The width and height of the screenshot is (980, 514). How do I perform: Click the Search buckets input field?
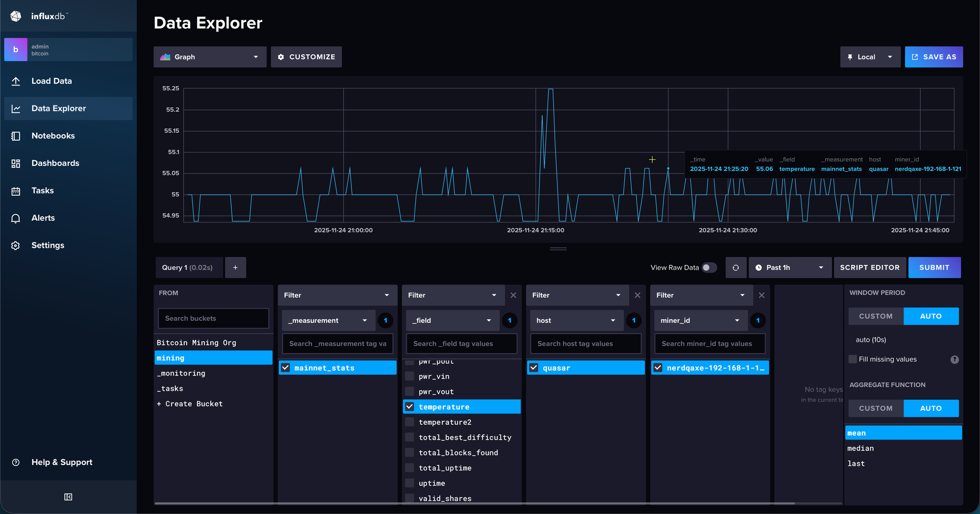point(213,318)
